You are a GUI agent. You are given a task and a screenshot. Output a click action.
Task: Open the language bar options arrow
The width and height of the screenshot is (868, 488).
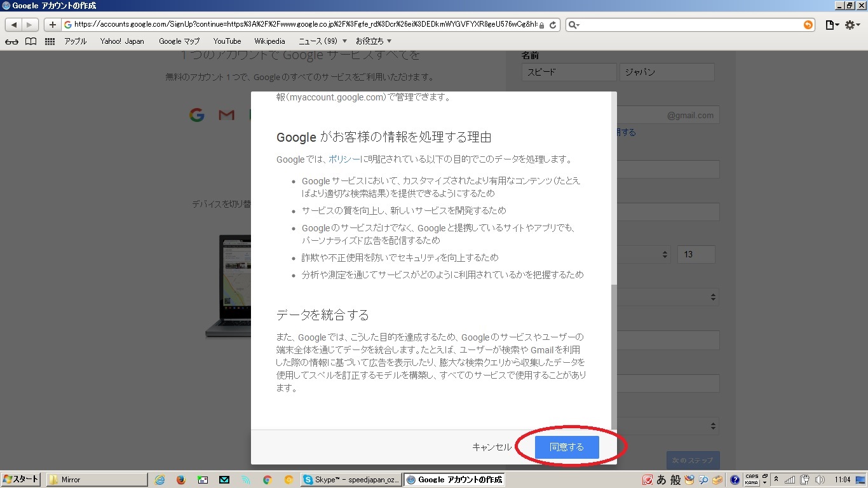(764, 484)
